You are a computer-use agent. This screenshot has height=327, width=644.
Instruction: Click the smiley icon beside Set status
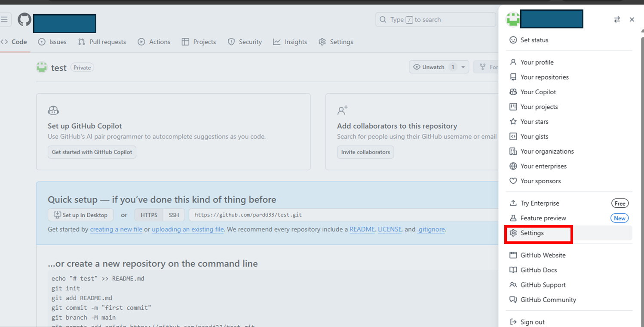point(513,40)
